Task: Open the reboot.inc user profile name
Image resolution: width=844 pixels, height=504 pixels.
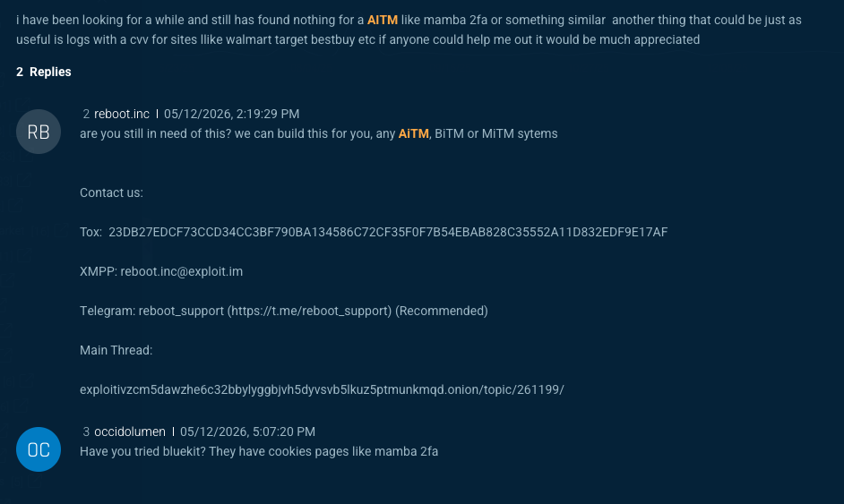Action: [x=122, y=114]
